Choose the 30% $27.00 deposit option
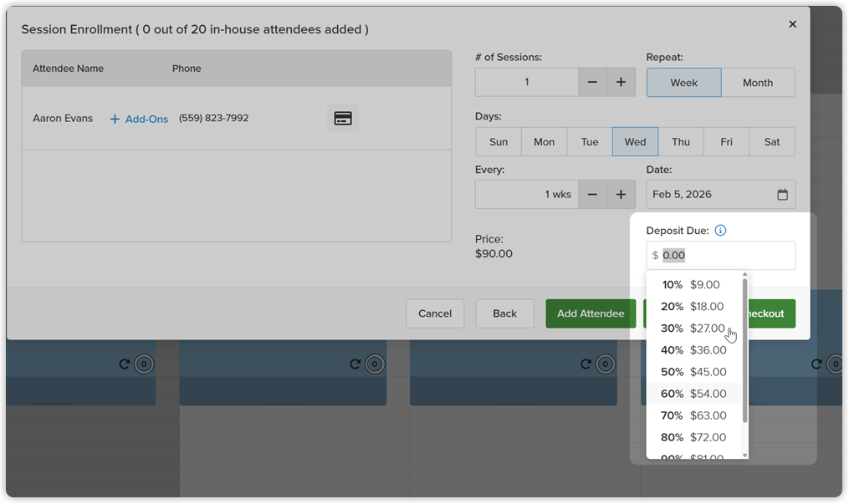 [x=693, y=328]
